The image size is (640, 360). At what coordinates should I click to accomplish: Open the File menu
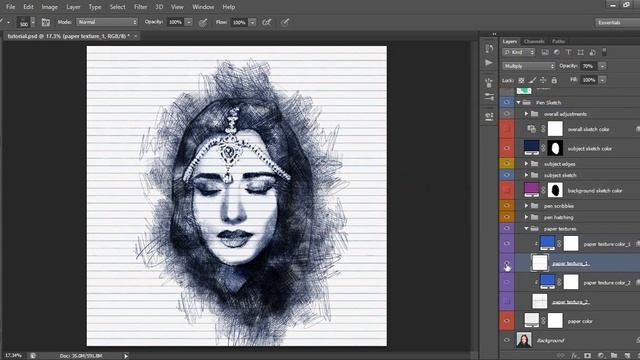11,7
